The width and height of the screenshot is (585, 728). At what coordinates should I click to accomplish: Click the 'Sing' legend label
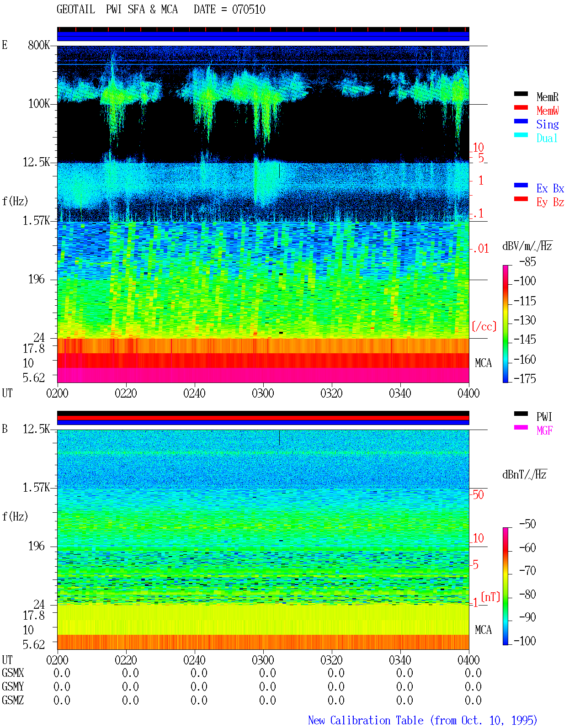[548, 124]
